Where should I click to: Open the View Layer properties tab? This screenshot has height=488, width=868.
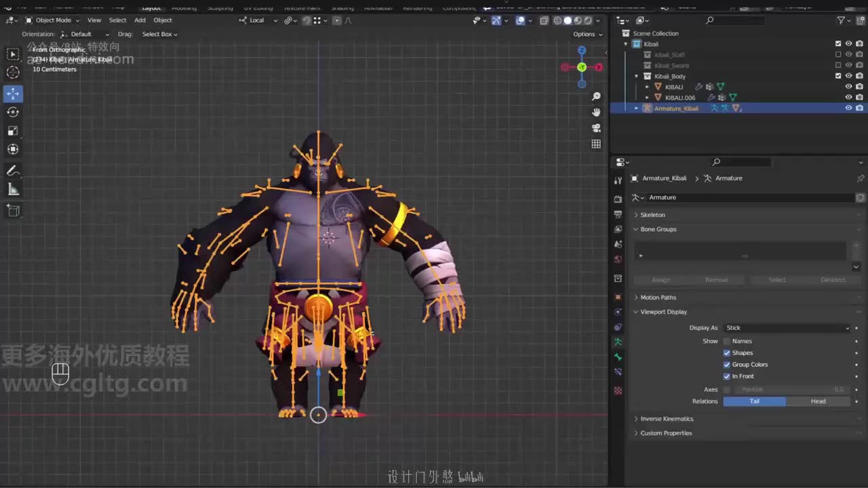tap(618, 229)
